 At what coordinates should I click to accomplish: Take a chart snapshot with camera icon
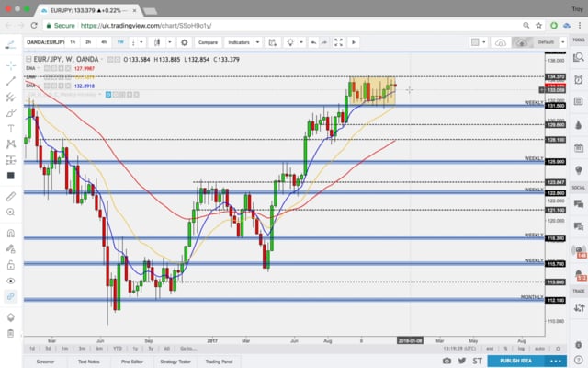447,361
